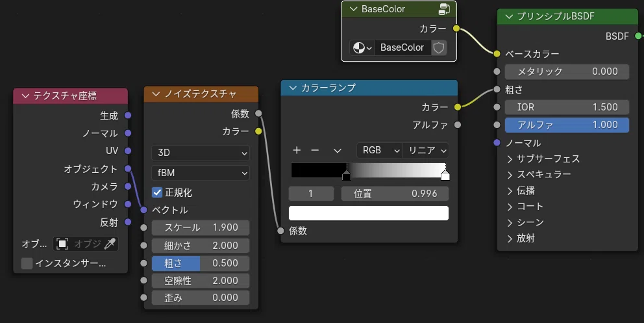
Task: Collapse the カラーランプ node
Action: [x=293, y=88]
